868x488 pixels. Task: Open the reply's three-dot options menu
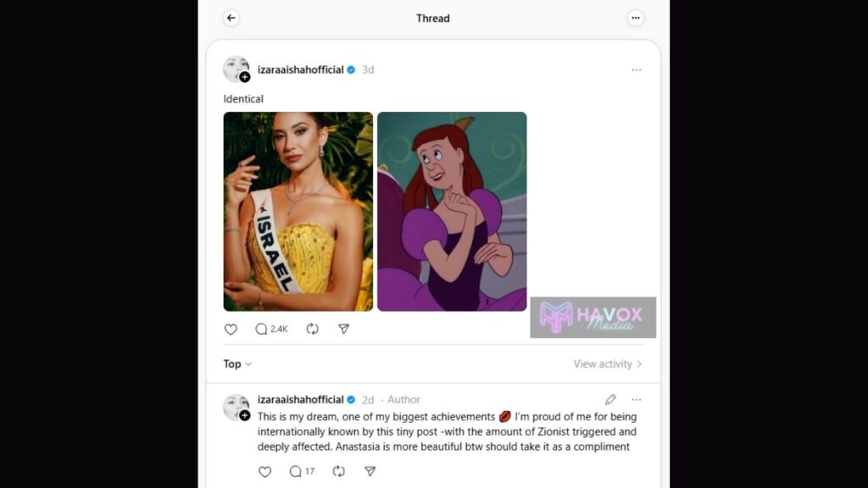pos(636,399)
